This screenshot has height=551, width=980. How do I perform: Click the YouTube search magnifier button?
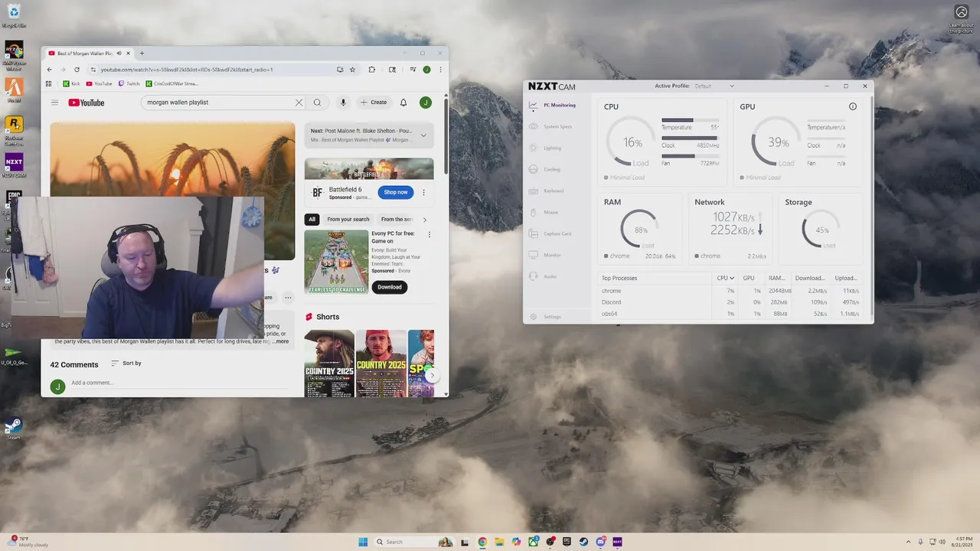[x=317, y=103]
